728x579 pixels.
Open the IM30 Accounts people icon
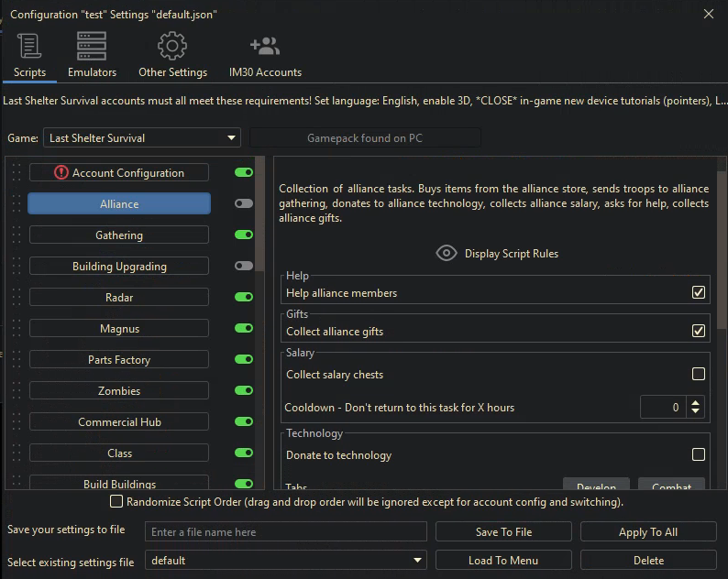265,46
